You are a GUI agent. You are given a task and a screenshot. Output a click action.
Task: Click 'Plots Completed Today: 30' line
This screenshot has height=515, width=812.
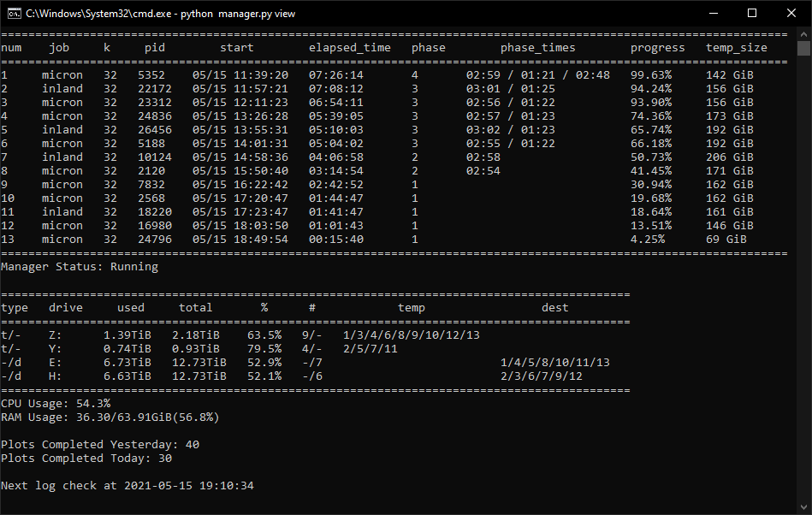click(x=86, y=459)
